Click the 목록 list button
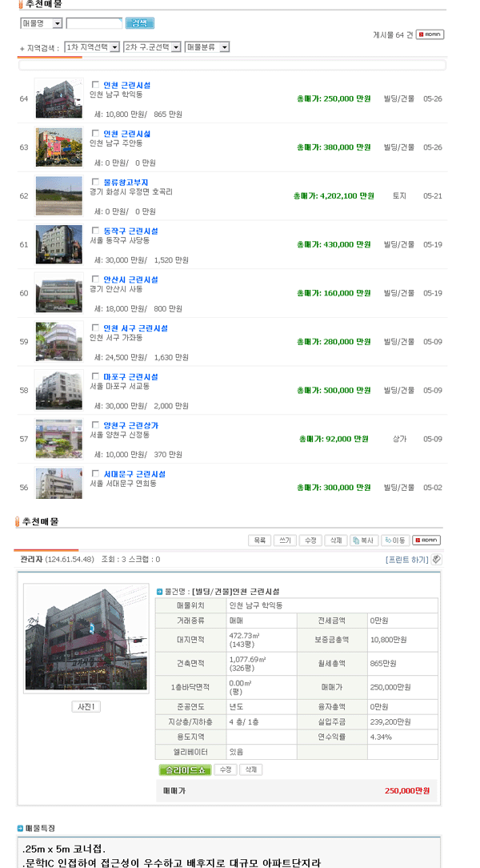Viewport: 480px width, 868px height. coord(260,540)
